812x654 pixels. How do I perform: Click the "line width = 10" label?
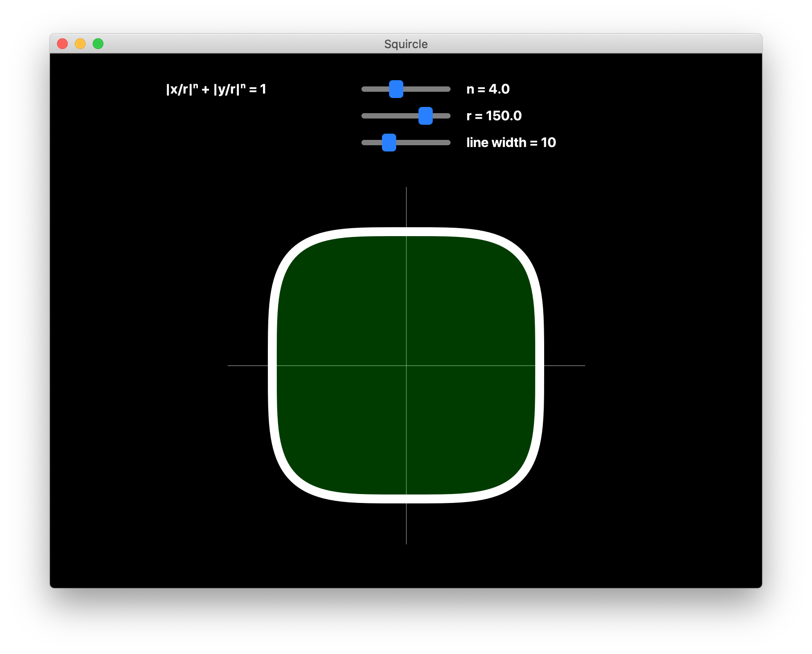pos(511,143)
